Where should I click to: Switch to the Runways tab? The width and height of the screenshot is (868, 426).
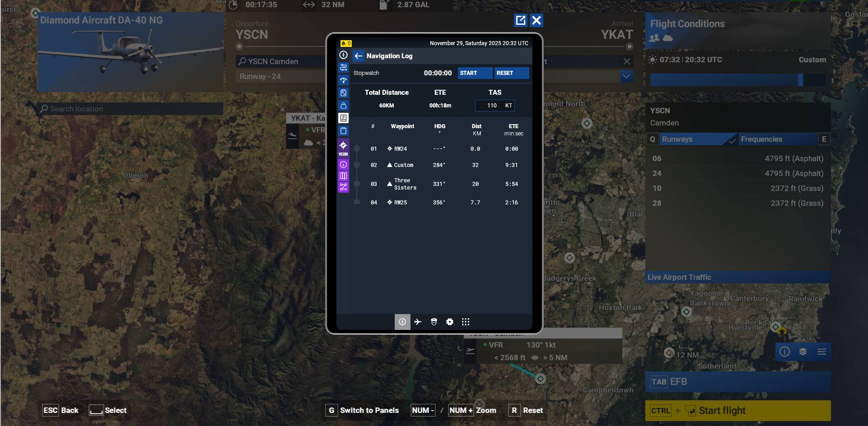[x=698, y=139]
